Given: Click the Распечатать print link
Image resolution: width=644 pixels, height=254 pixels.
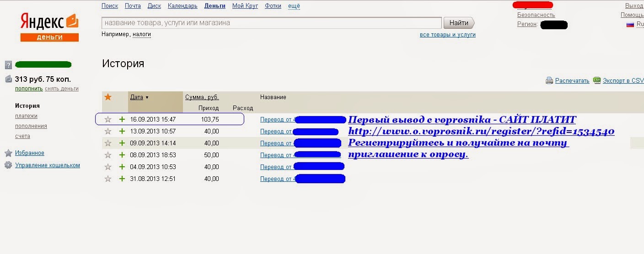Looking at the screenshot, I should point(572,81).
